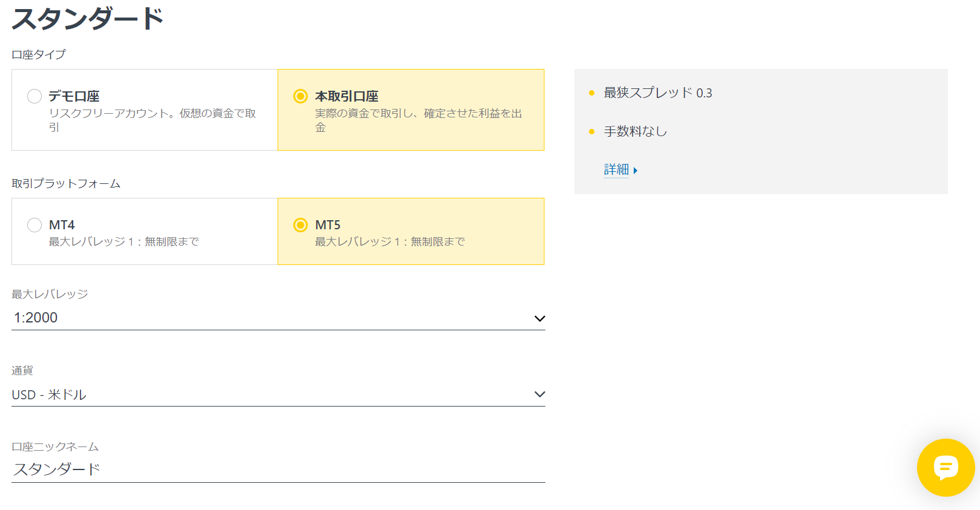Click the スタンダード page heading
The image size is (980, 510).
tap(88, 19)
